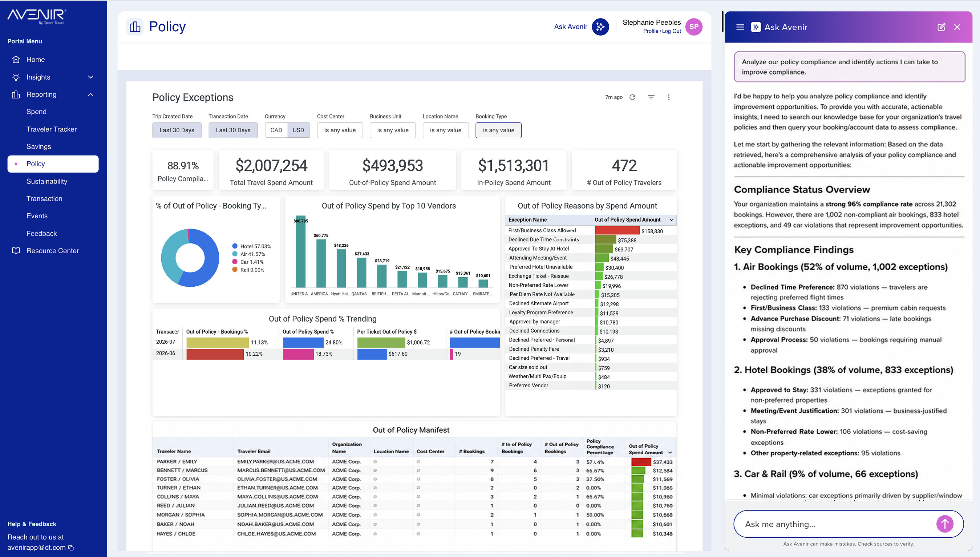Image resolution: width=980 pixels, height=557 pixels.
Task: Click the Ask Avenir panel logo icon
Action: [756, 27]
